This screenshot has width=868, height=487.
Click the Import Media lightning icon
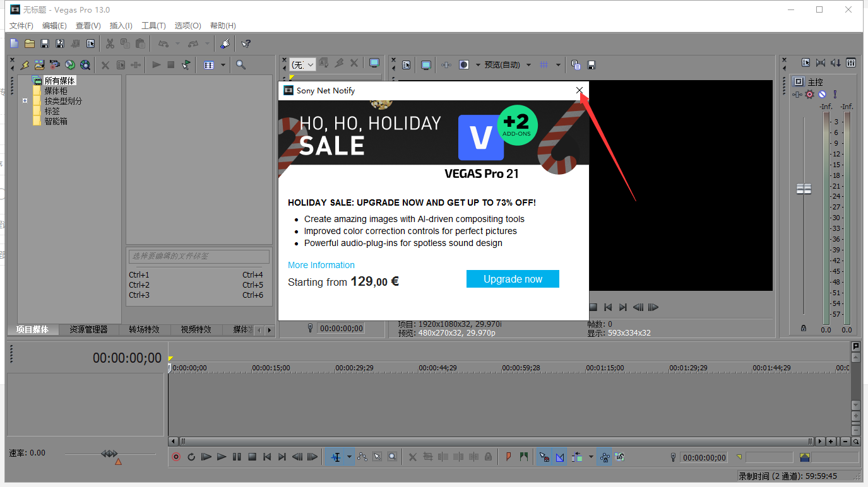(x=25, y=64)
